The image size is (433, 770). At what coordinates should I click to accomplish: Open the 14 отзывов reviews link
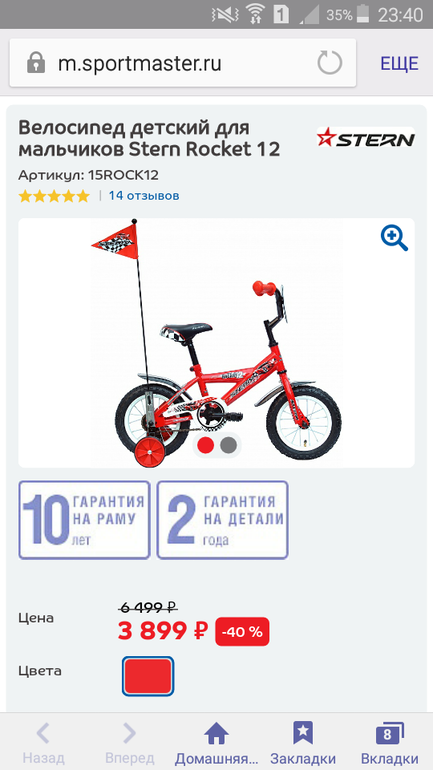[x=144, y=195]
